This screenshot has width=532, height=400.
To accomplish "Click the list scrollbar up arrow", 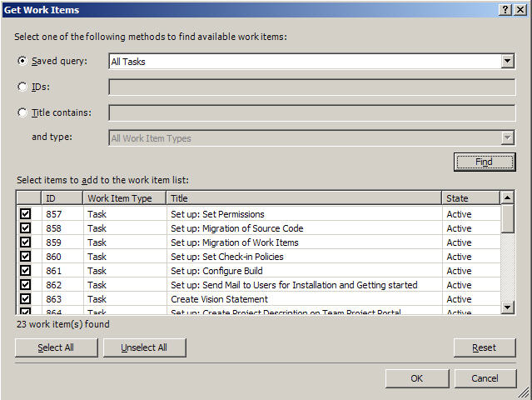I will tap(507, 197).
